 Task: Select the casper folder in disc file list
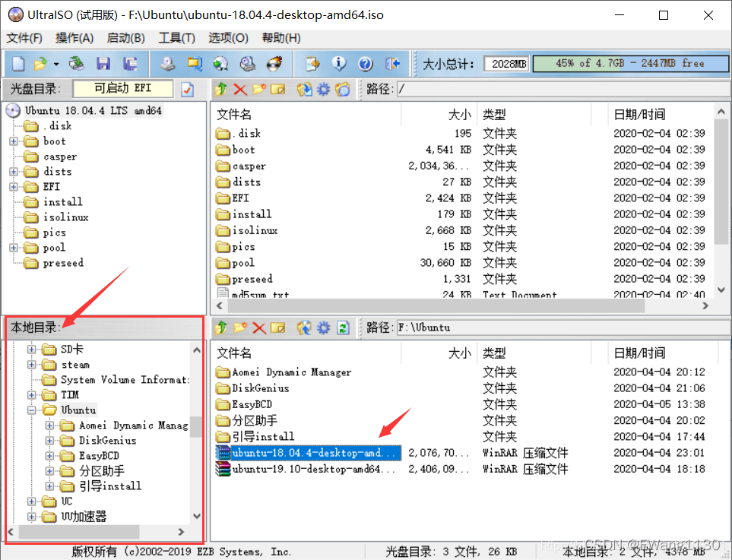point(241,166)
